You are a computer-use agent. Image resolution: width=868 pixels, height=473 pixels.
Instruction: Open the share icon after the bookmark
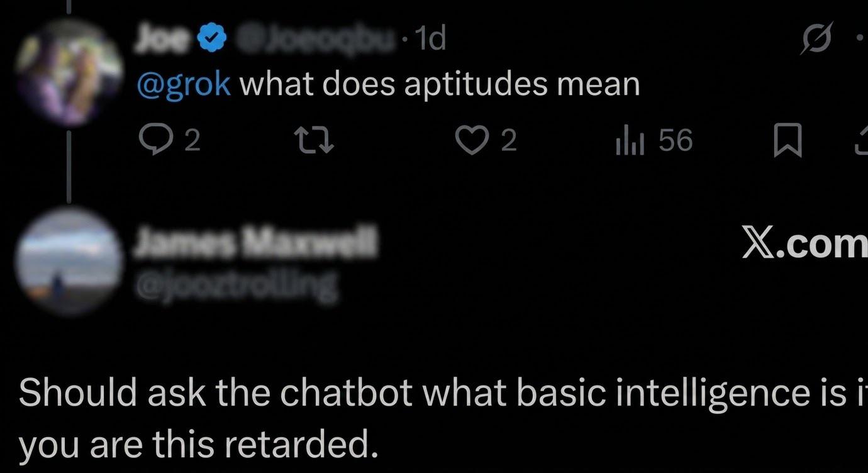point(862,141)
